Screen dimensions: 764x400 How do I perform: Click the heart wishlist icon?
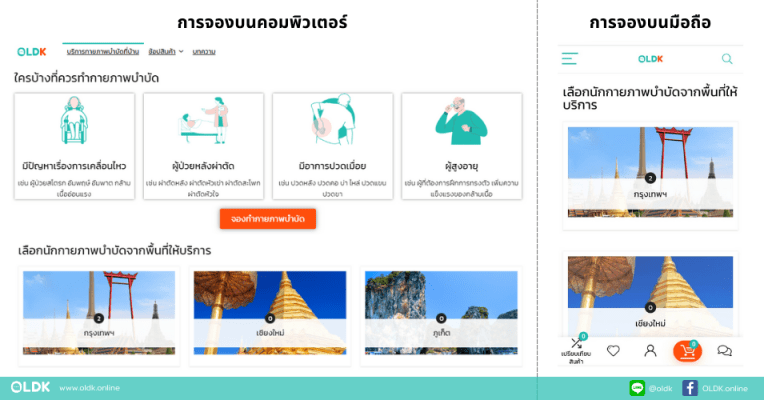point(613,350)
